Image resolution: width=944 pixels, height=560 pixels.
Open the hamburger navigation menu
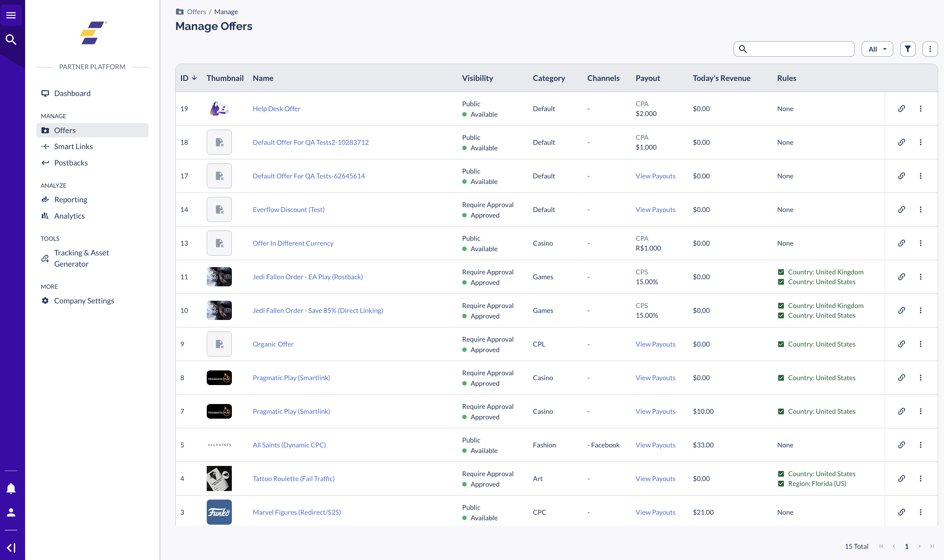11,15
